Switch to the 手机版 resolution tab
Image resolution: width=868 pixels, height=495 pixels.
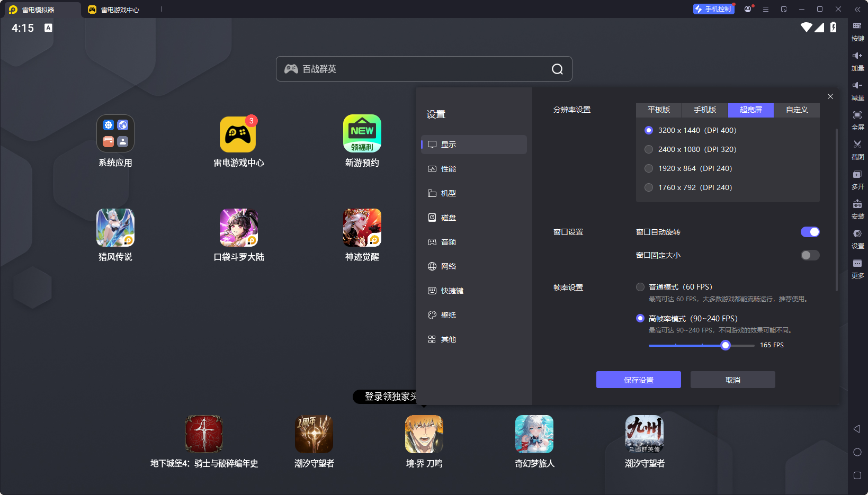click(705, 110)
